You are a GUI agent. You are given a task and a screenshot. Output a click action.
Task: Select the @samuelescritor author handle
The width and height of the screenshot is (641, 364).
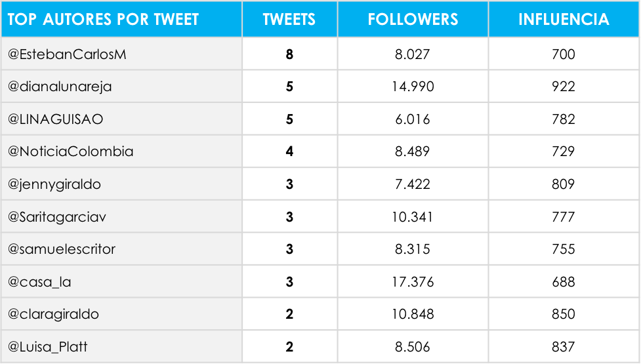pos(61,249)
